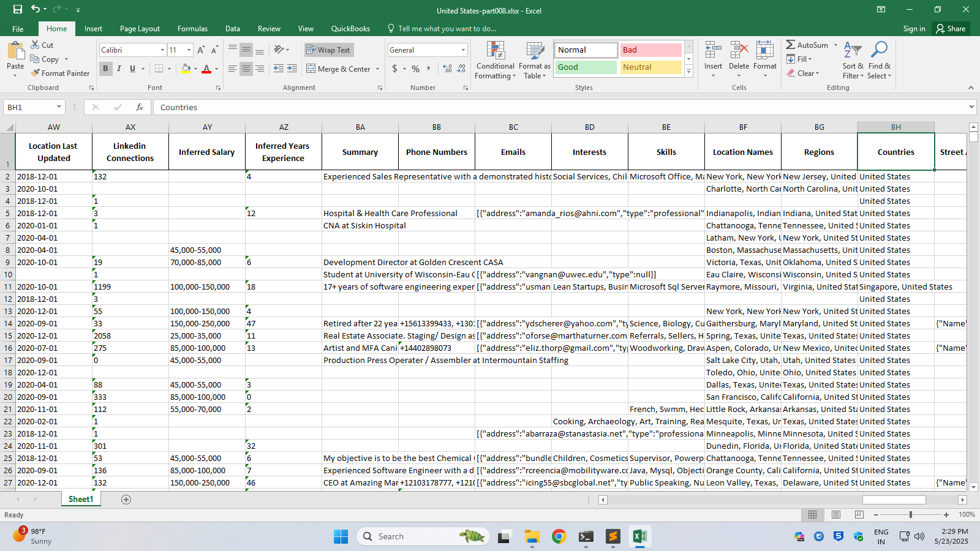Open the font size dropdown arrow

click(x=189, y=50)
